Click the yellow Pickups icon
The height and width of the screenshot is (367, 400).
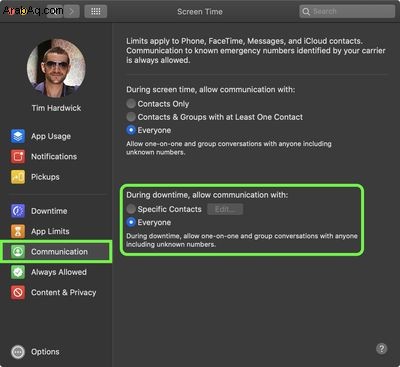coord(18,177)
